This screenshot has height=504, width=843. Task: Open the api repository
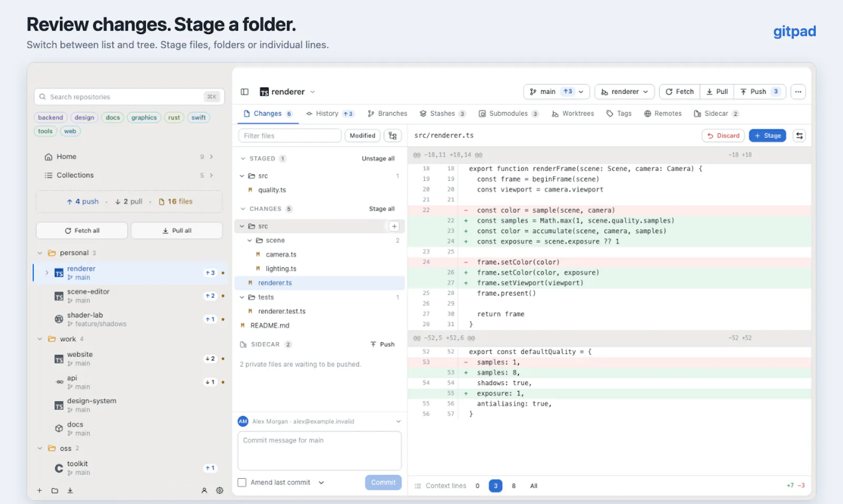(x=130, y=382)
